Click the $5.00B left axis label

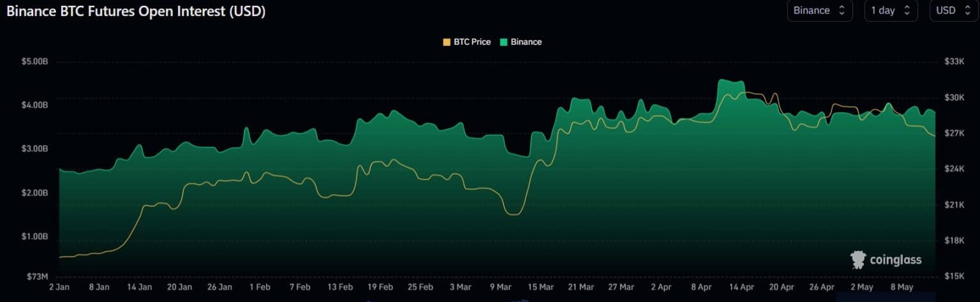34,62
